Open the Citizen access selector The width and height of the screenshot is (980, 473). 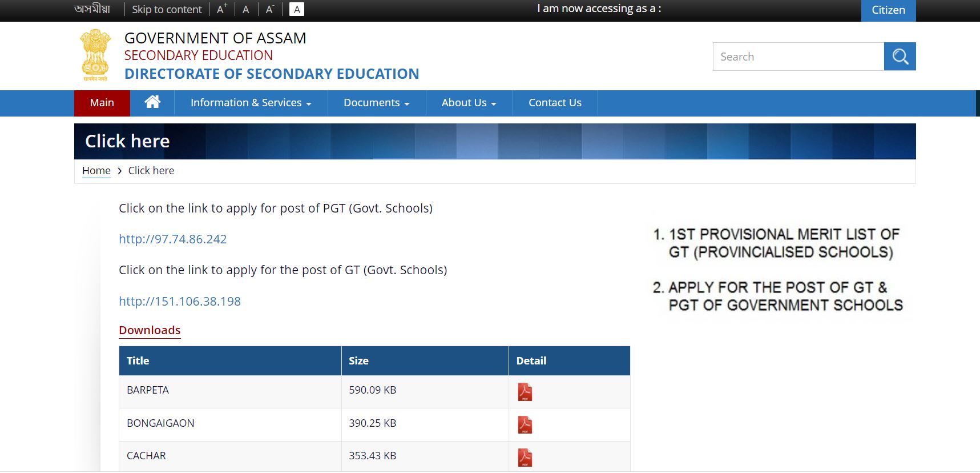coord(888,10)
